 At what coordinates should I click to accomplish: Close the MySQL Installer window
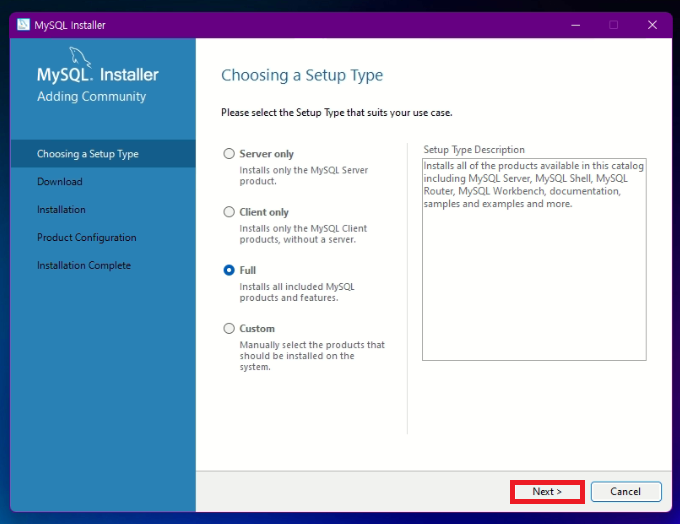point(652,25)
